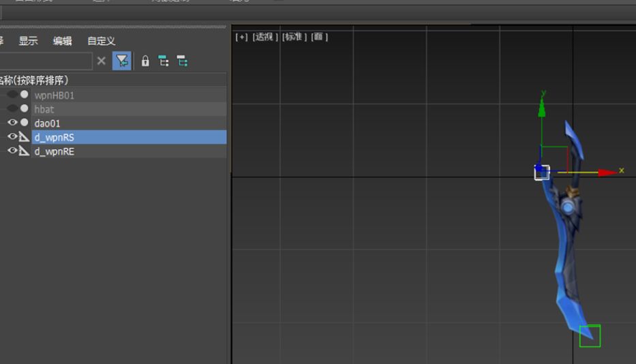
Task: Toggle visibility of d_wpnRS
Action: (12, 136)
